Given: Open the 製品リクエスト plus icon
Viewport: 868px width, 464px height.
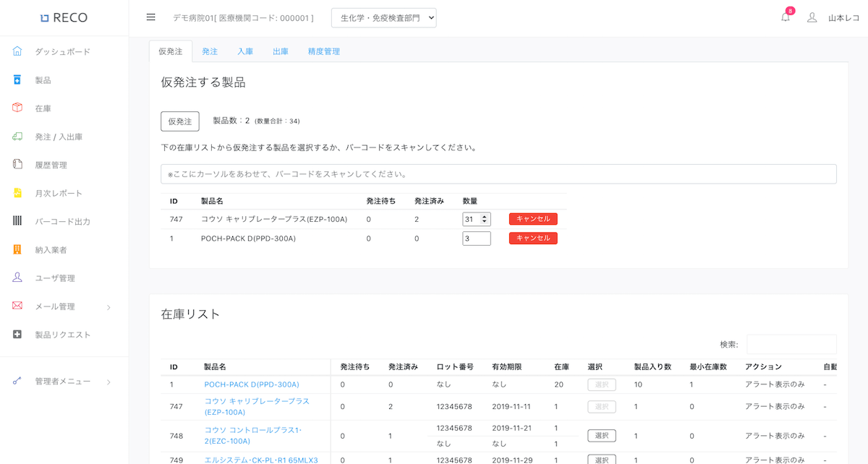Looking at the screenshot, I should [x=17, y=335].
